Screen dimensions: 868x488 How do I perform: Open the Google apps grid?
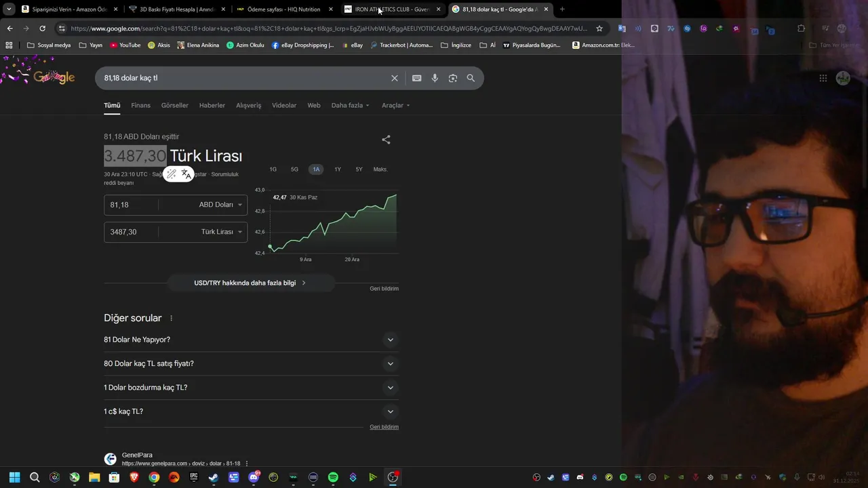[x=823, y=78]
